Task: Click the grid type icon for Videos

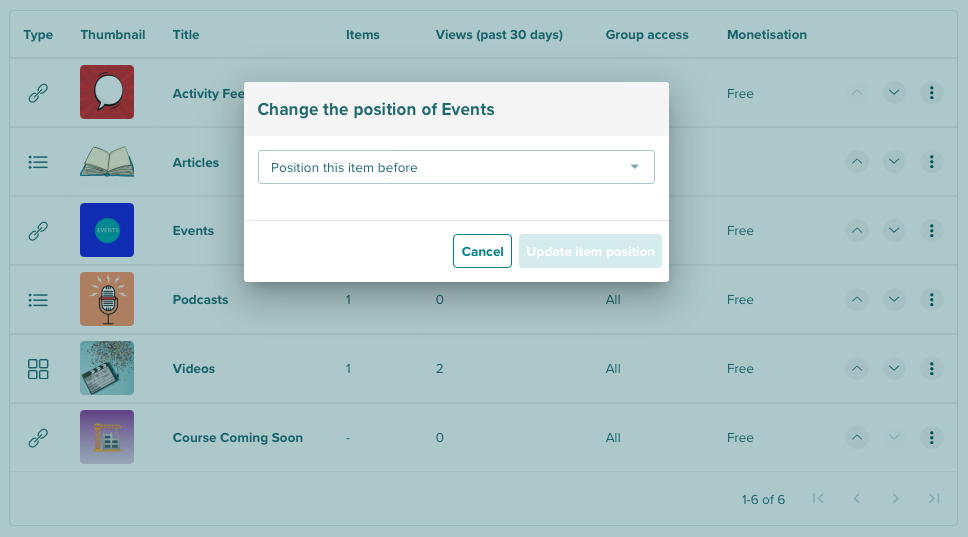Action: (x=38, y=369)
